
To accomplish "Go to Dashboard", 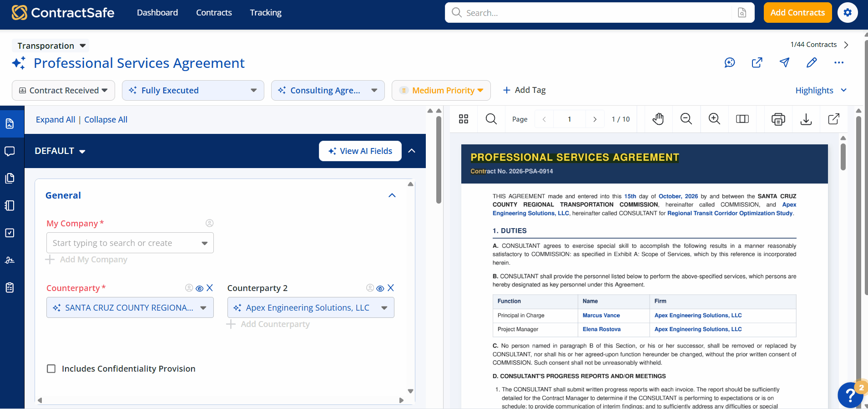I will [x=157, y=13].
